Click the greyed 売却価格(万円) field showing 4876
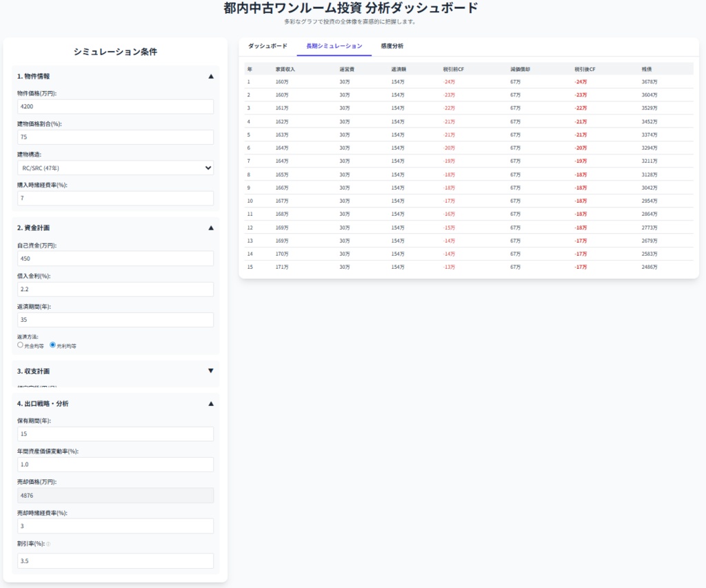This screenshot has width=706, height=588. 115,495
